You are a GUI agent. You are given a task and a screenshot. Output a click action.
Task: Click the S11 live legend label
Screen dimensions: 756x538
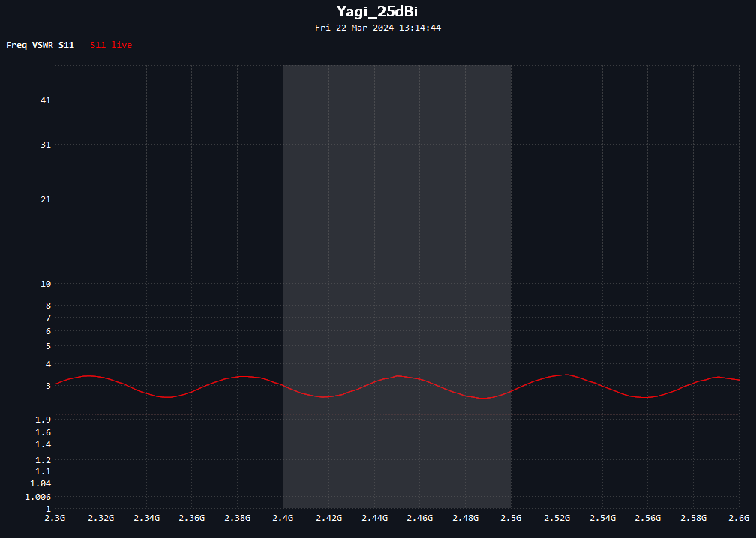(x=111, y=45)
